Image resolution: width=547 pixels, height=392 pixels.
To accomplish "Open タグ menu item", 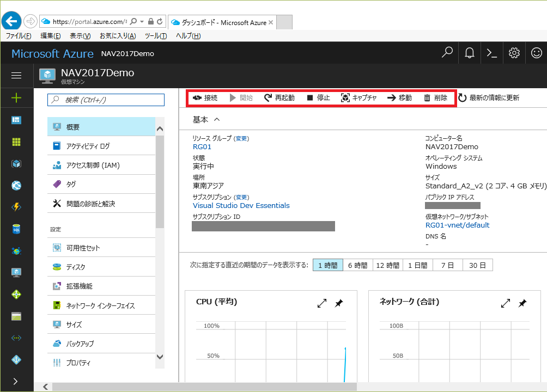I will pyautogui.click(x=101, y=184).
